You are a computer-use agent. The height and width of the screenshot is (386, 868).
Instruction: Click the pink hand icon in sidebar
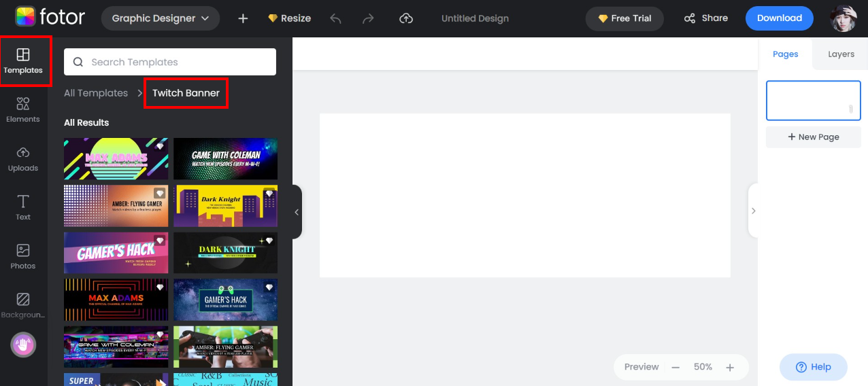point(23,345)
